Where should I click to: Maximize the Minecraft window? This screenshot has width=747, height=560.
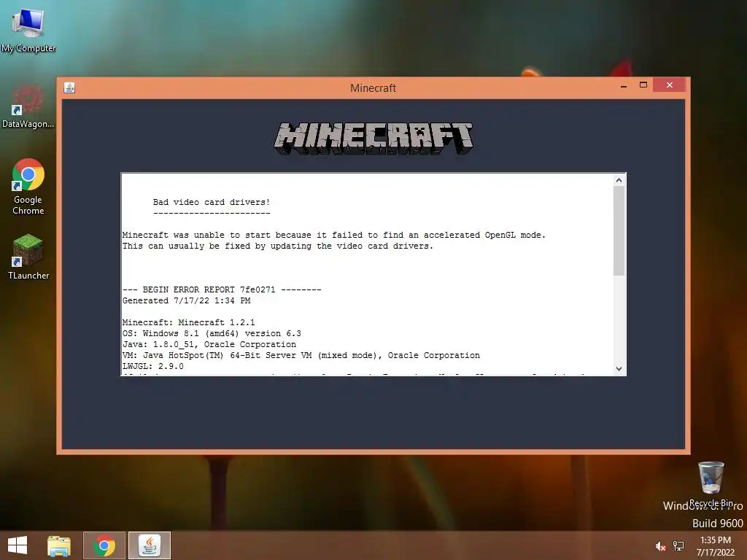click(643, 85)
